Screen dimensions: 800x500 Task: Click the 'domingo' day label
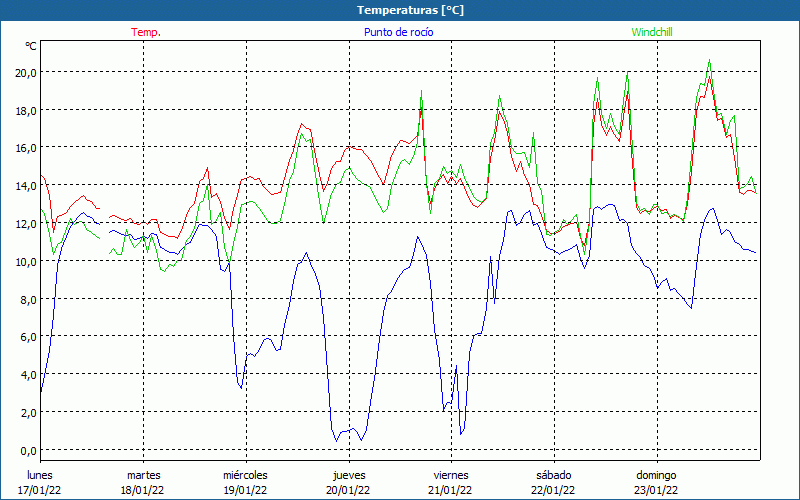pyautogui.click(x=656, y=475)
